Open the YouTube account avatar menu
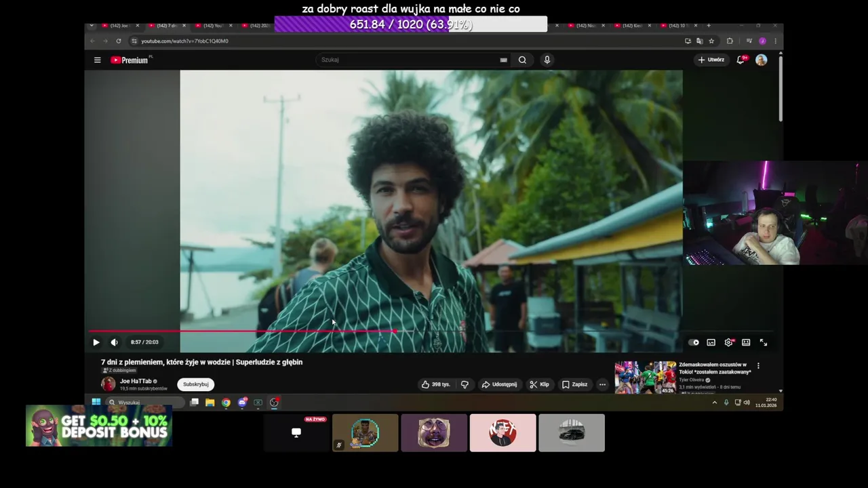This screenshot has width=868, height=488. [x=762, y=60]
